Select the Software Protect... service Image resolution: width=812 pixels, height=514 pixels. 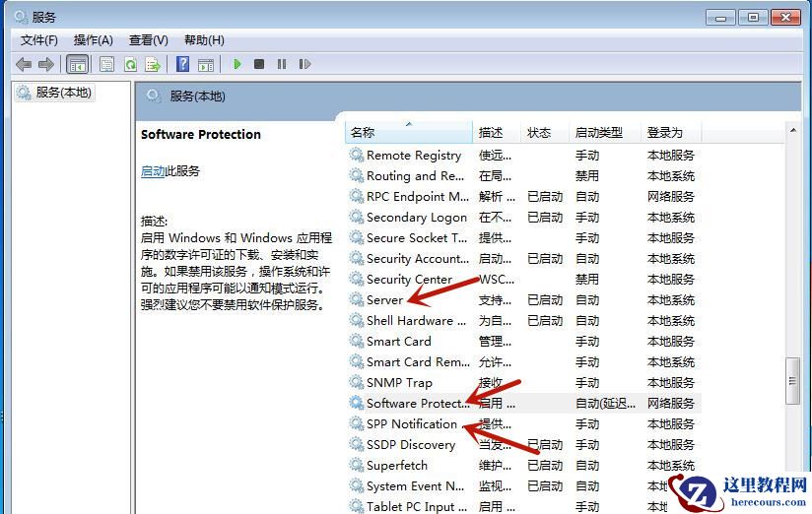[x=418, y=404]
